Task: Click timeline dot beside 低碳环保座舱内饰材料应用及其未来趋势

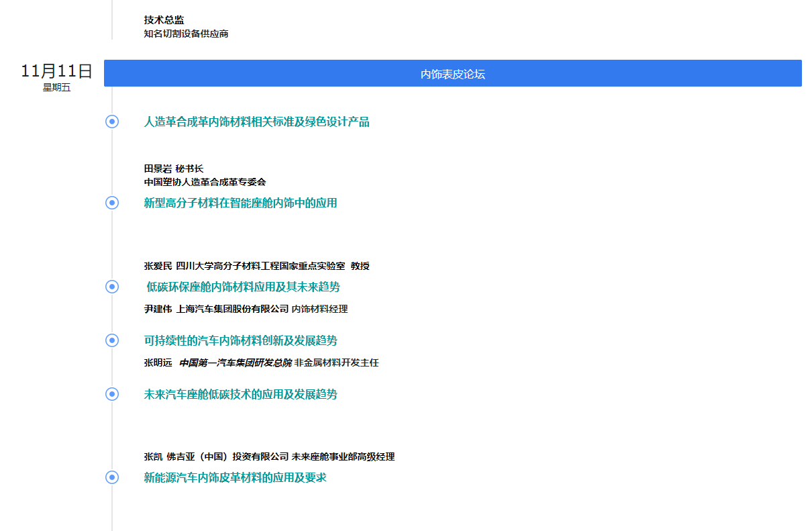Action: point(112,287)
